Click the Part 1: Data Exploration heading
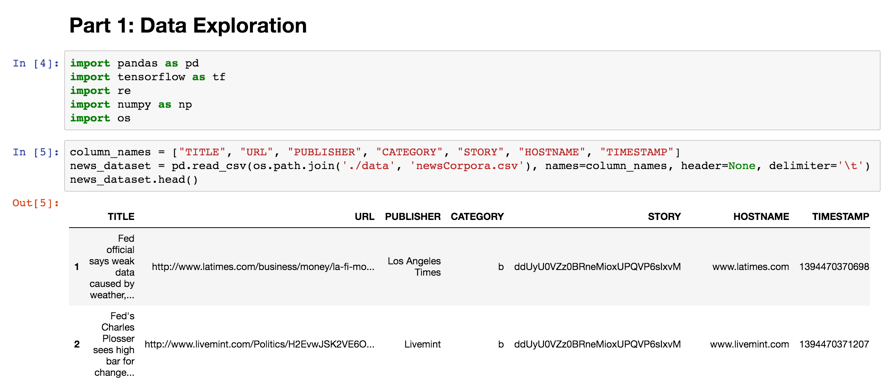Image resolution: width=887 pixels, height=383 pixels. click(x=187, y=25)
